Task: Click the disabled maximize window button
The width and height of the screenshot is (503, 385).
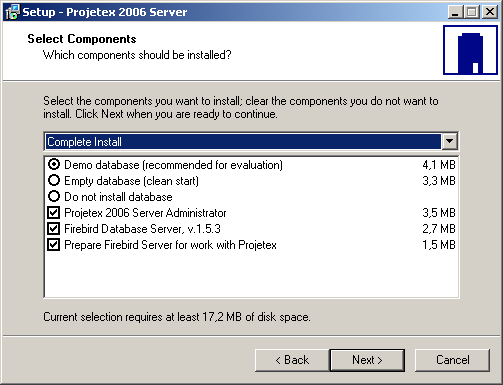Action: point(472,12)
